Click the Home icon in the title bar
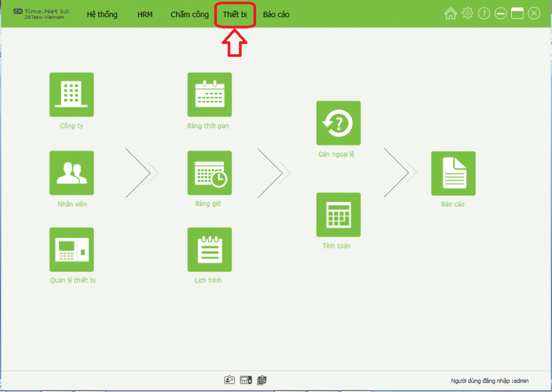 pyautogui.click(x=450, y=13)
